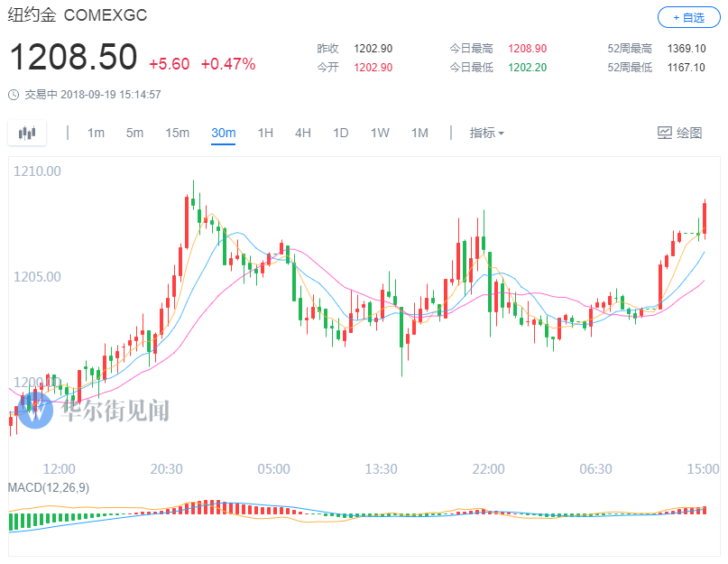This screenshot has height=564, width=728.
Task: Click the timestamp 2018-09-19 15:14:57
Action: point(110,95)
